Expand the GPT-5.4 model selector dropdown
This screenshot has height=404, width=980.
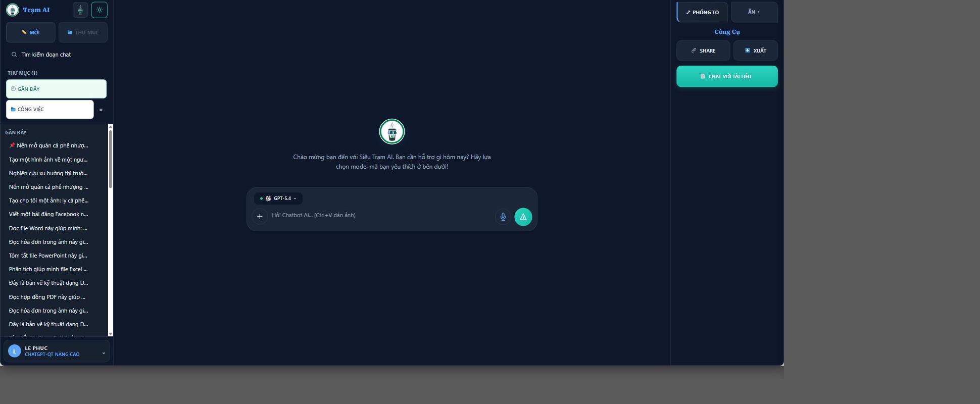point(278,198)
